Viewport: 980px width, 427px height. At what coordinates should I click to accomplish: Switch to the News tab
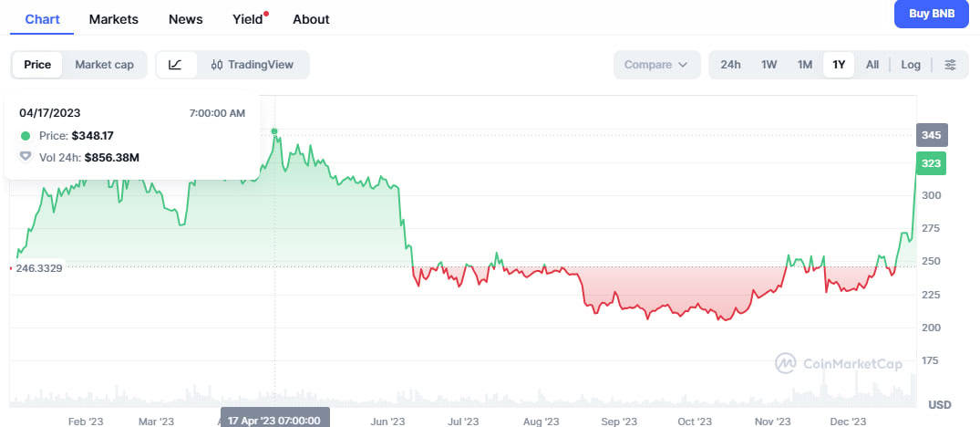(x=186, y=19)
